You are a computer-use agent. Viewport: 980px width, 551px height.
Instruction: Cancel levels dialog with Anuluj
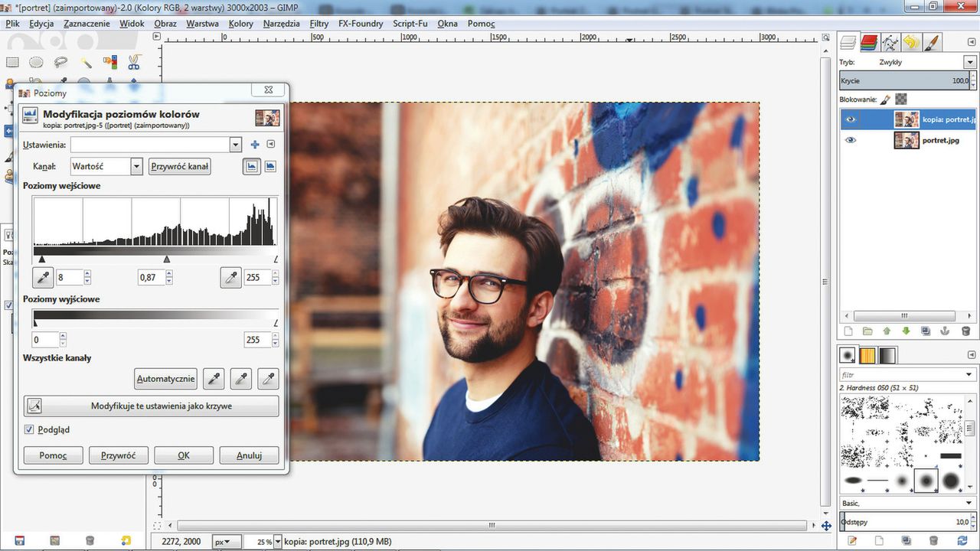click(x=249, y=455)
